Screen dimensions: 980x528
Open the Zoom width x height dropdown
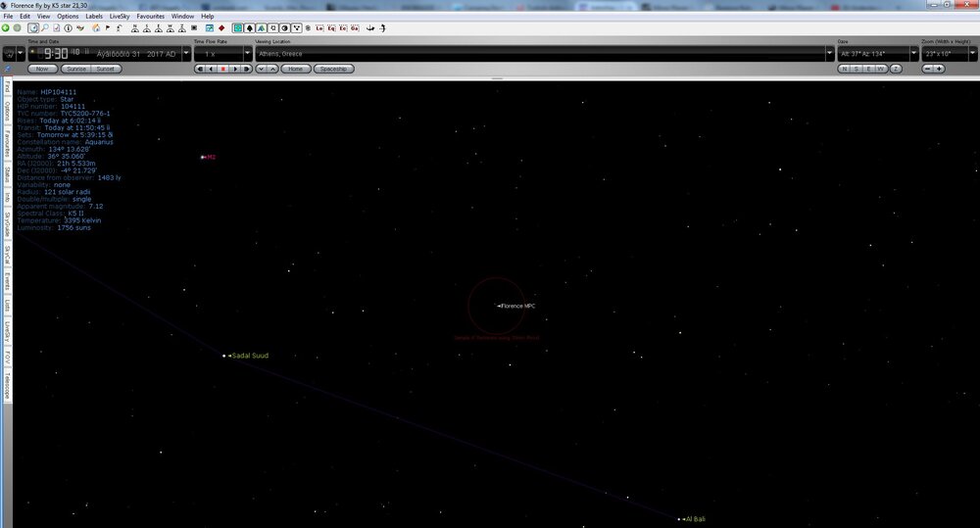[971, 55]
